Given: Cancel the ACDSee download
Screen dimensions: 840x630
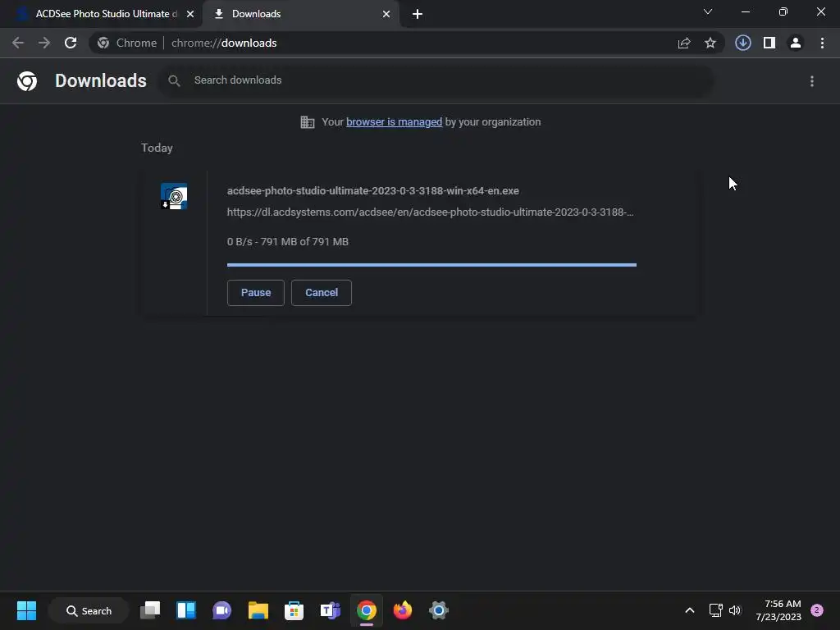Looking at the screenshot, I should tap(322, 293).
